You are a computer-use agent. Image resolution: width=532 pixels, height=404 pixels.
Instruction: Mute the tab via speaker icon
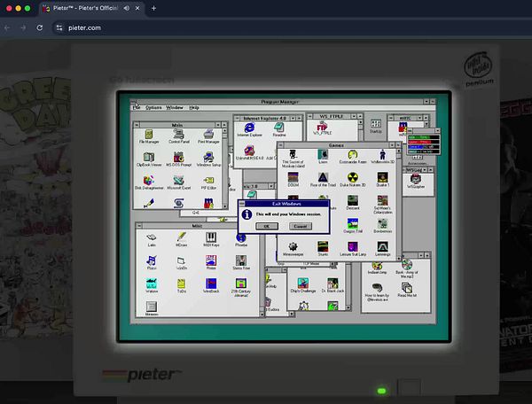point(127,8)
